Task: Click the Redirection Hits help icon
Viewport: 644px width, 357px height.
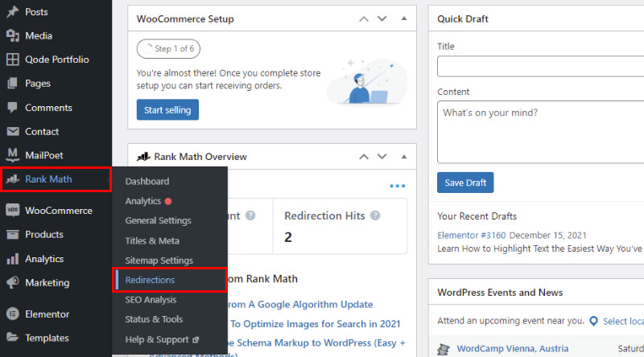Action: [375, 215]
